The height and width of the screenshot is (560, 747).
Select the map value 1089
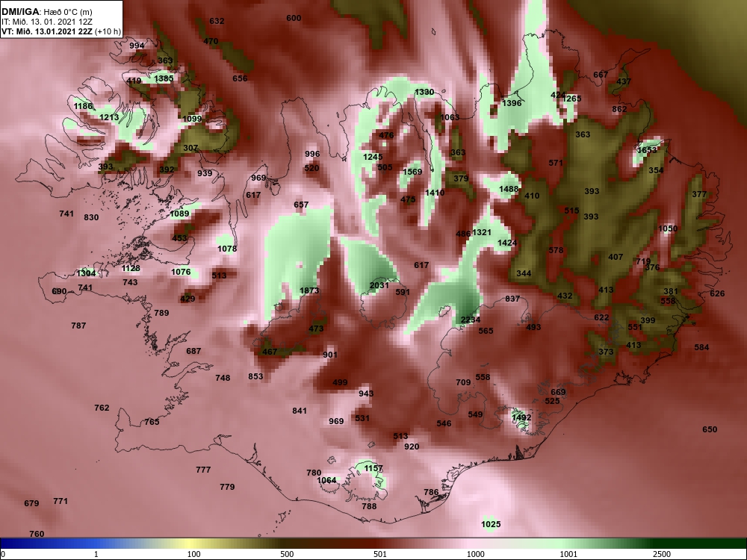(x=179, y=214)
